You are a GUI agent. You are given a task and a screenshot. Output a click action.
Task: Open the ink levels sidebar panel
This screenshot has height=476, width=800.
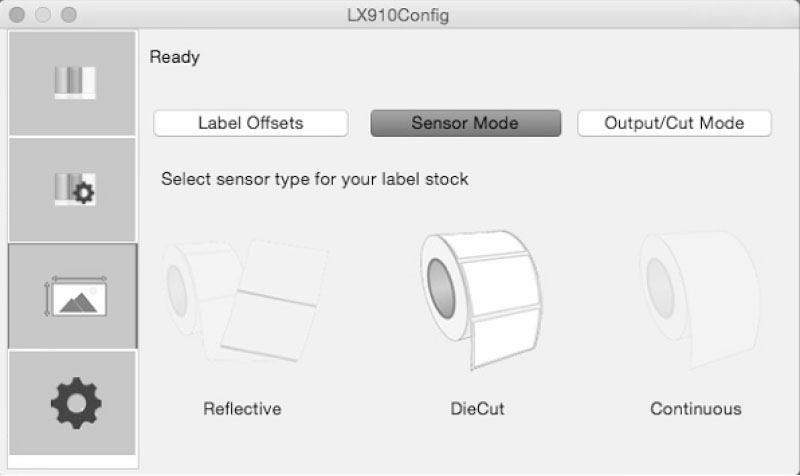[72, 83]
